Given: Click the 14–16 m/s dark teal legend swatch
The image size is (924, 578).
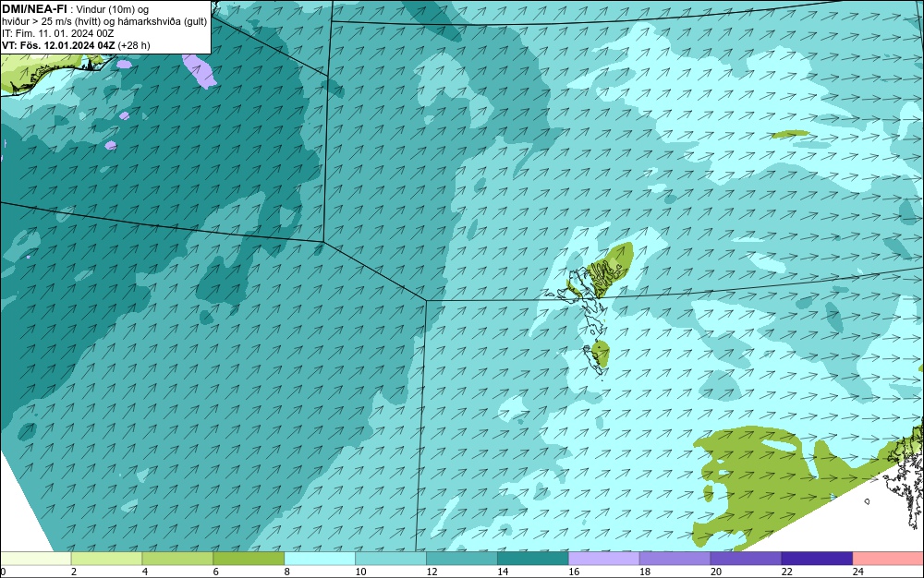Looking at the screenshot, I should [x=533, y=558].
